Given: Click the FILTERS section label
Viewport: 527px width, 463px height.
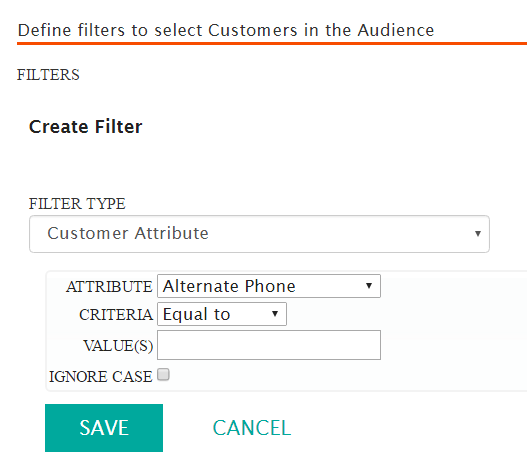Looking at the screenshot, I should pos(48,75).
